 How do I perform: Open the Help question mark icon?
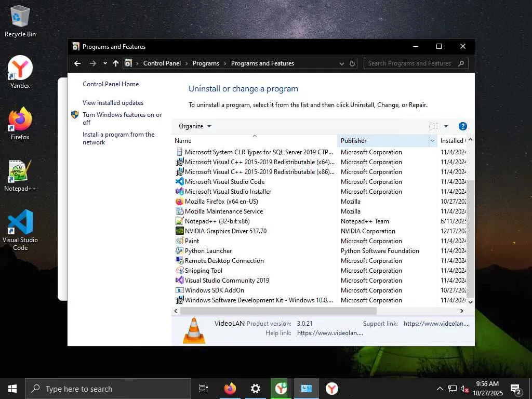click(x=462, y=126)
